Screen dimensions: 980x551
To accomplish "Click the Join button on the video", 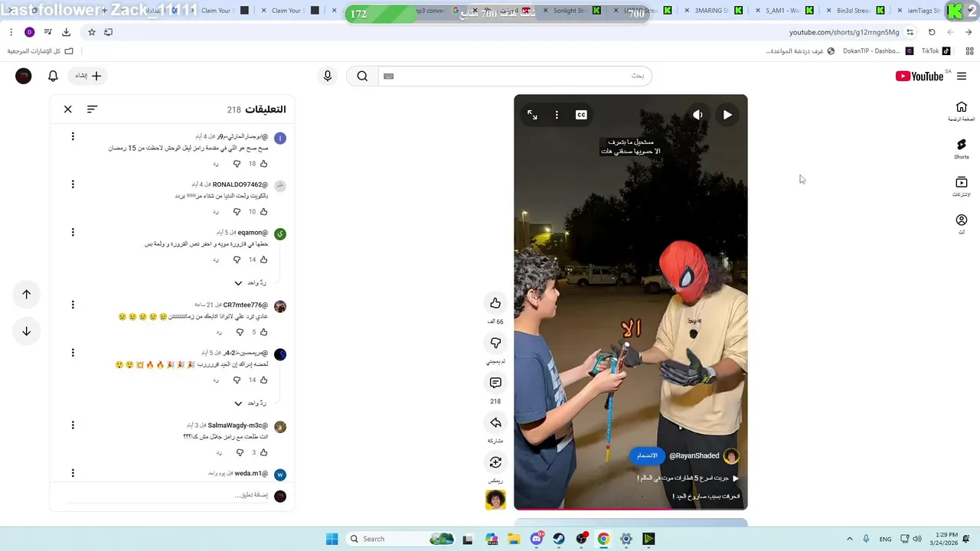I will (647, 455).
